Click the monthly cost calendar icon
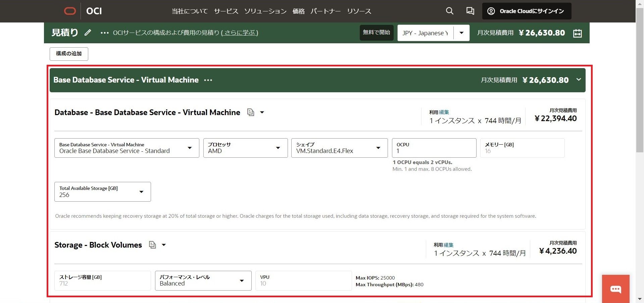The width and height of the screenshot is (644, 303). (577, 33)
